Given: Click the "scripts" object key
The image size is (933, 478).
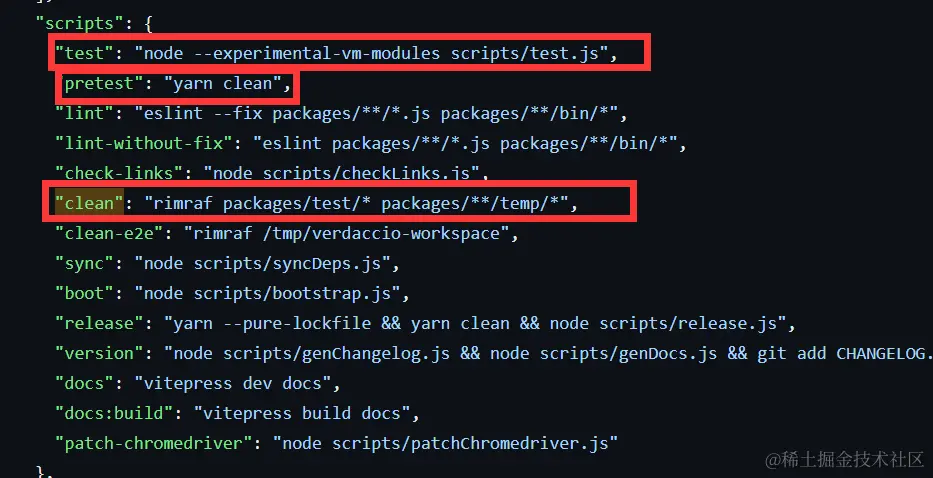Looking at the screenshot, I should tap(75, 20).
